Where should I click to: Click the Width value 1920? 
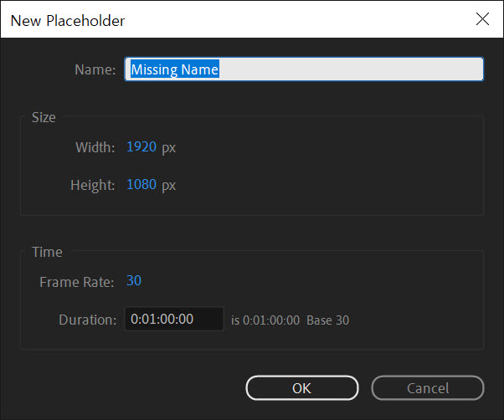click(x=141, y=147)
